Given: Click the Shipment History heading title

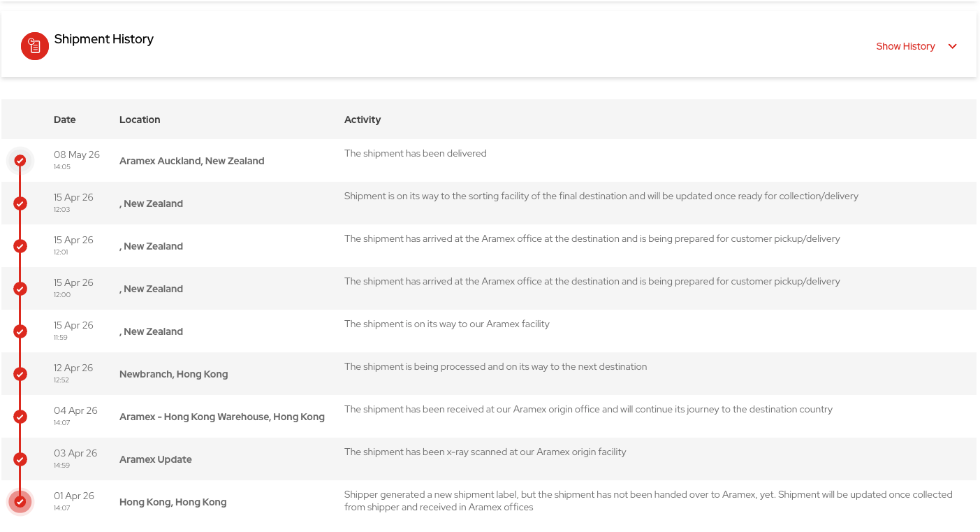Looking at the screenshot, I should [104, 39].
